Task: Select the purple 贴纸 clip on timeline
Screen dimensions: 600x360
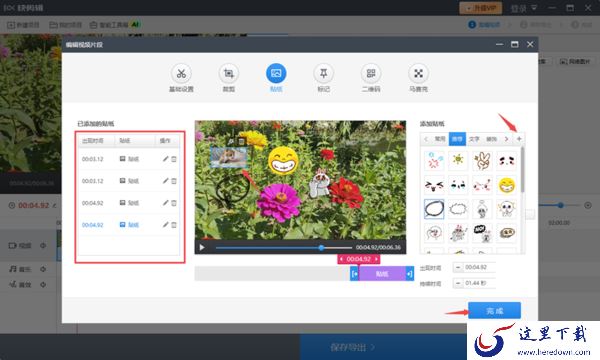Action: 382,274
